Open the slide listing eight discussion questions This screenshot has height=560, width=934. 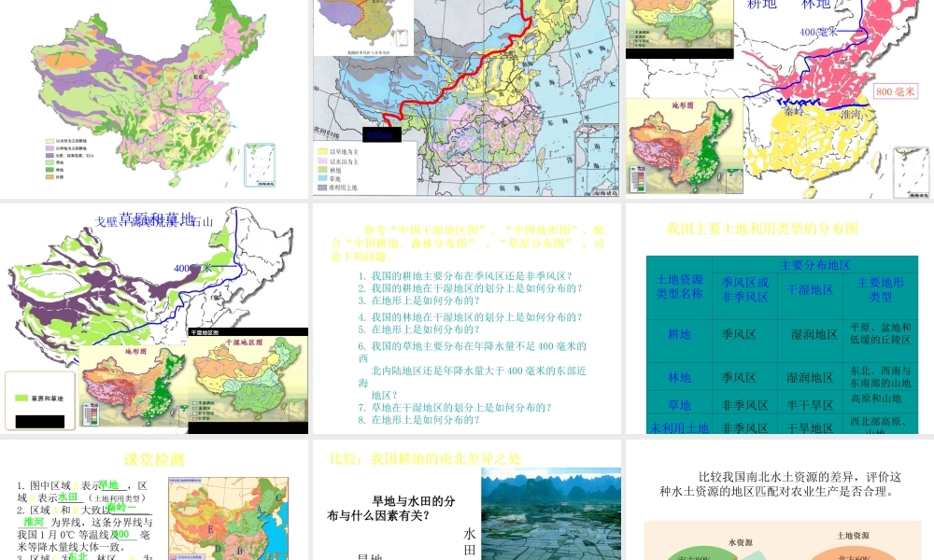[466, 318]
